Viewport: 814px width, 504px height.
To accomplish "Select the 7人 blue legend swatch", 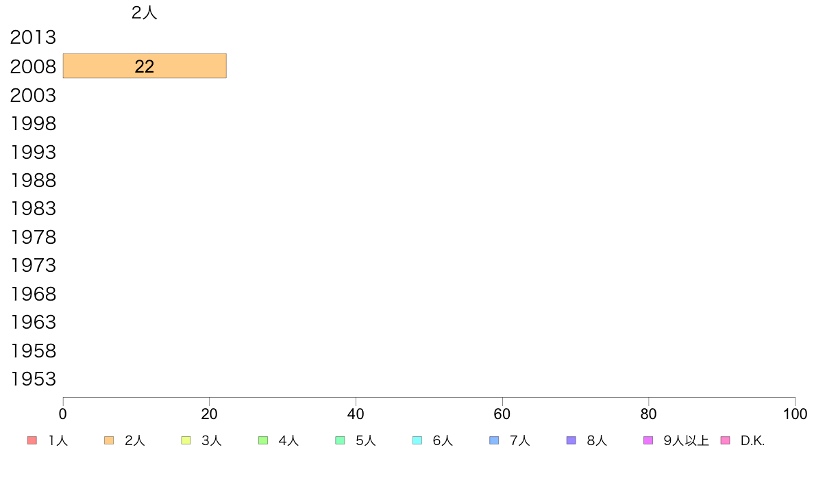I will point(494,440).
